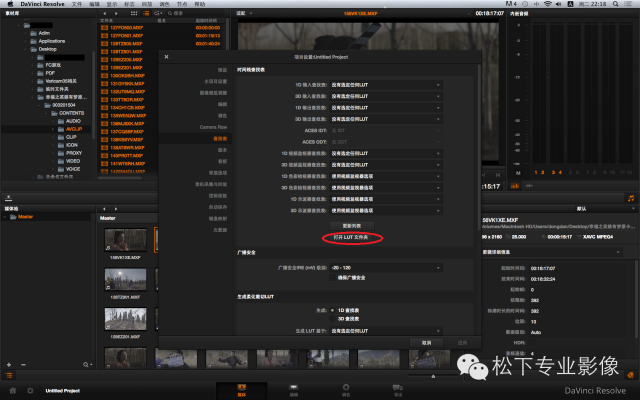This screenshot has height=400, width=640.
Task: Switch to the 媒体 page tab
Action: point(242,390)
